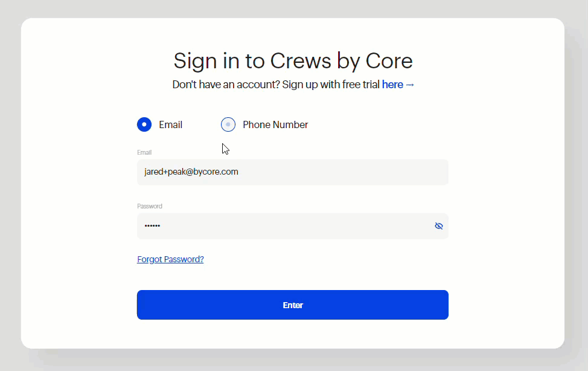Click the blue Enter button
Screen dimensions: 588x371
[293, 305]
